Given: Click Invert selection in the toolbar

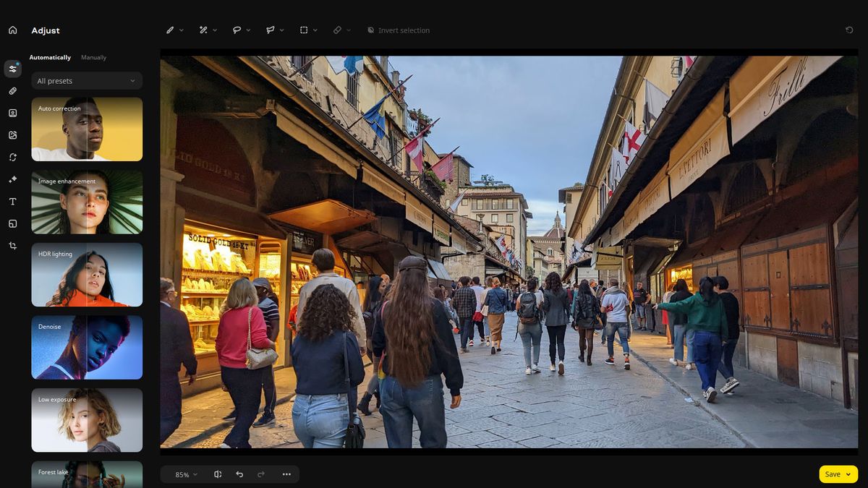Looking at the screenshot, I should pos(399,30).
